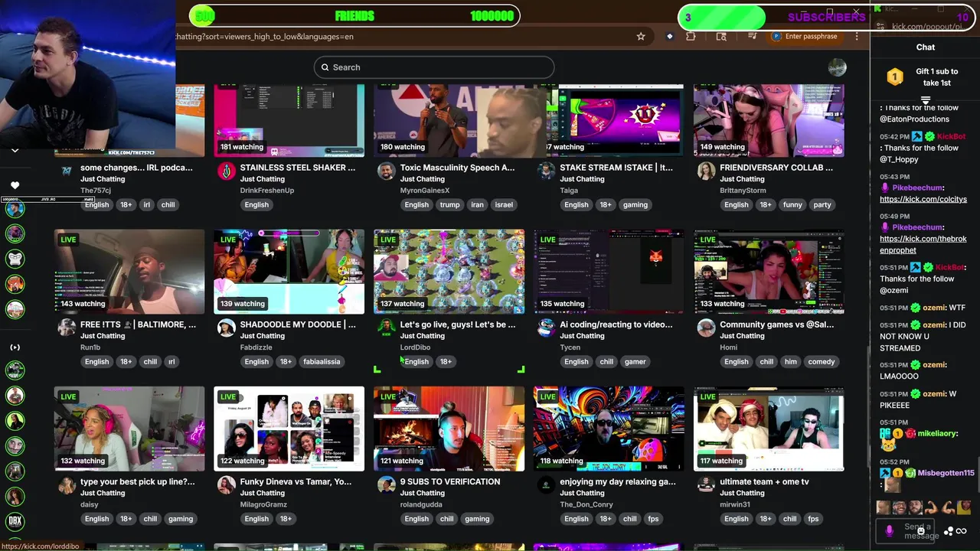Screen dimensions: 980x551
Task: Select the 'iran' tag under MyronGainesX
Action: click(477, 204)
